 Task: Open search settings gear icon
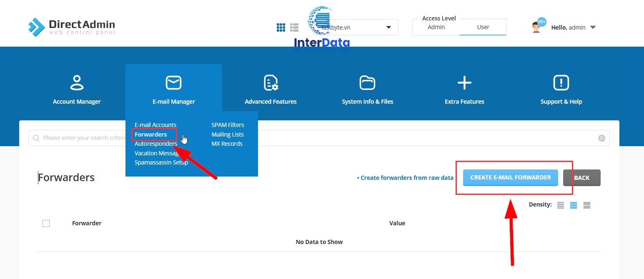pyautogui.click(x=601, y=138)
